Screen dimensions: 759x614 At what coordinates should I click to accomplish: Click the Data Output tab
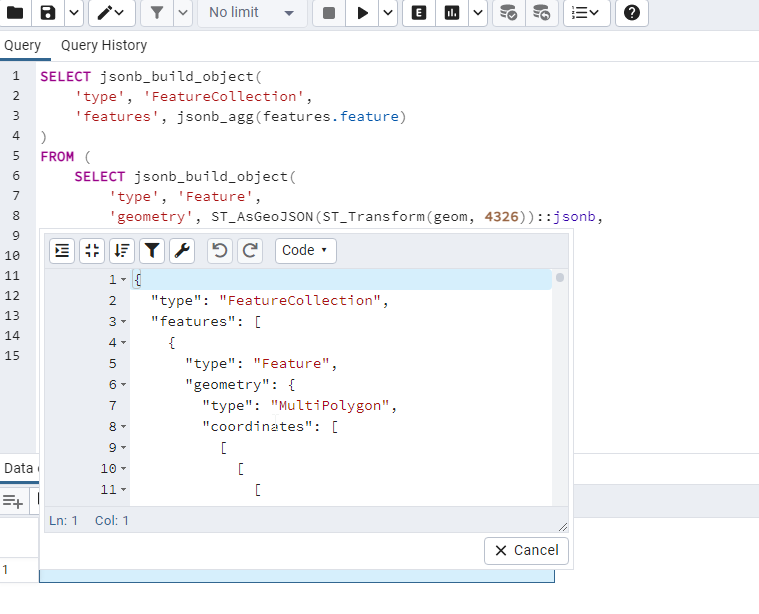point(19,468)
